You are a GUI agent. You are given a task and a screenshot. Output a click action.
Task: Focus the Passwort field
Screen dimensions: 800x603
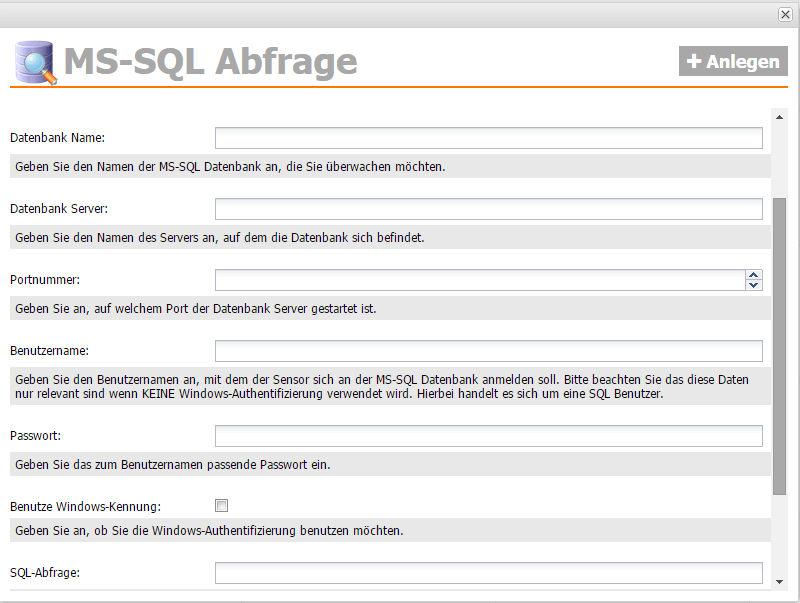tap(488, 437)
